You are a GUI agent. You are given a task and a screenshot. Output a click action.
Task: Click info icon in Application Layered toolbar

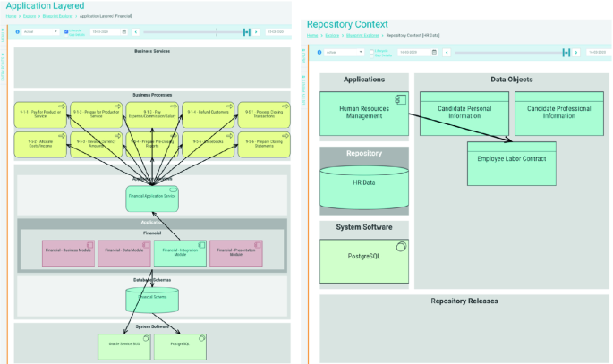tap(18, 32)
